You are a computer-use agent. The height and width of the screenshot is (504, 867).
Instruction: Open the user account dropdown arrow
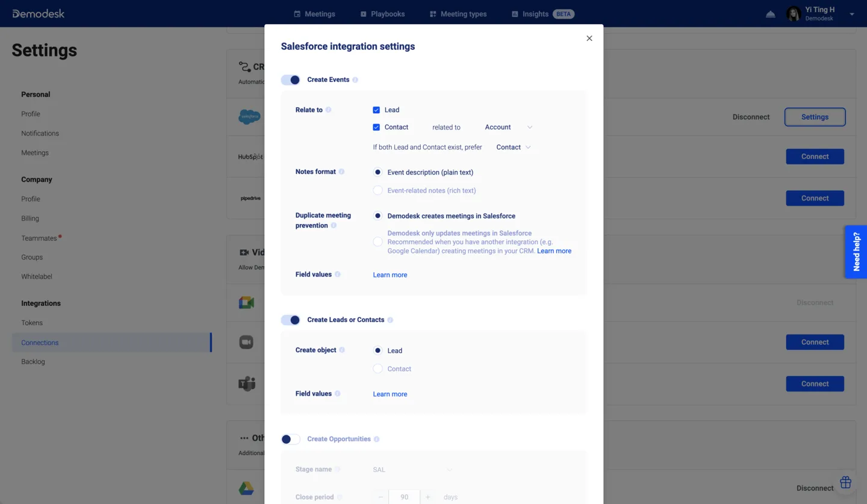pos(852,14)
